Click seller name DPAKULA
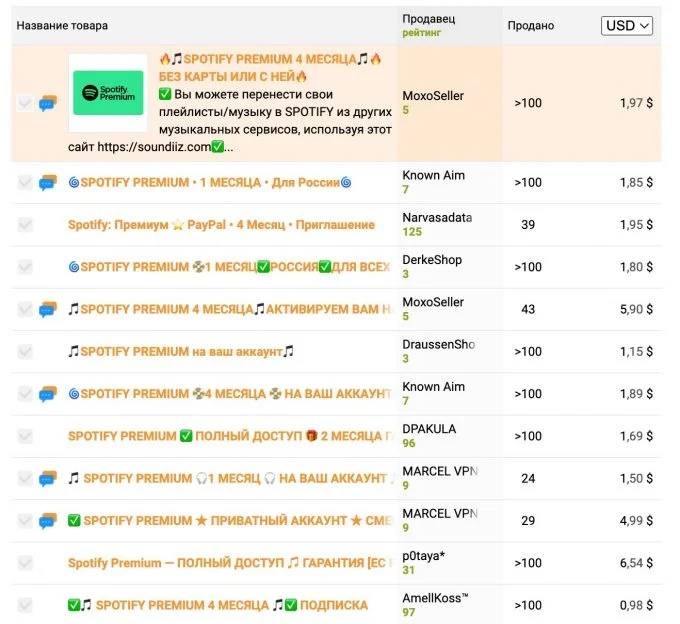The width and height of the screenshot is (680, 624). tap(429, 429)
